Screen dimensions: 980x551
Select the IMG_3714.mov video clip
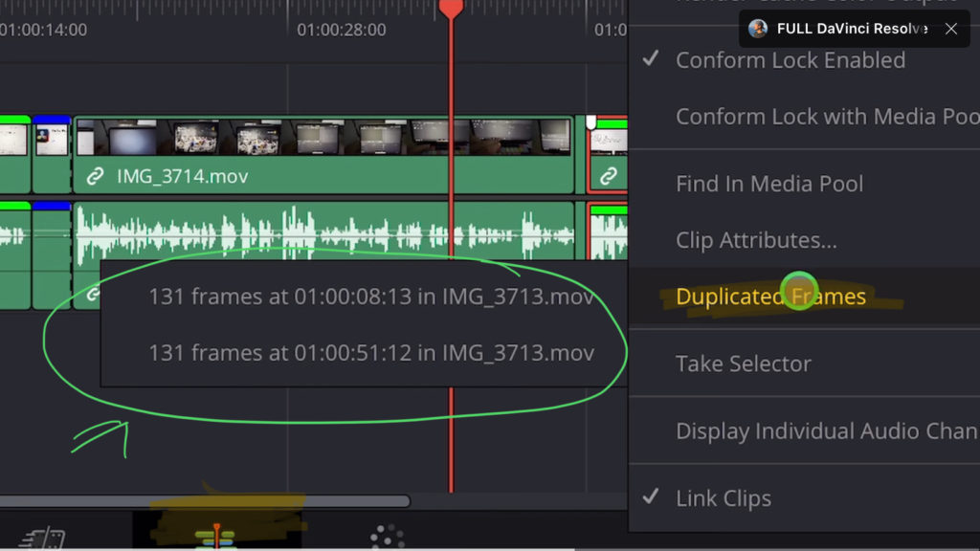[x=323, y=155]
